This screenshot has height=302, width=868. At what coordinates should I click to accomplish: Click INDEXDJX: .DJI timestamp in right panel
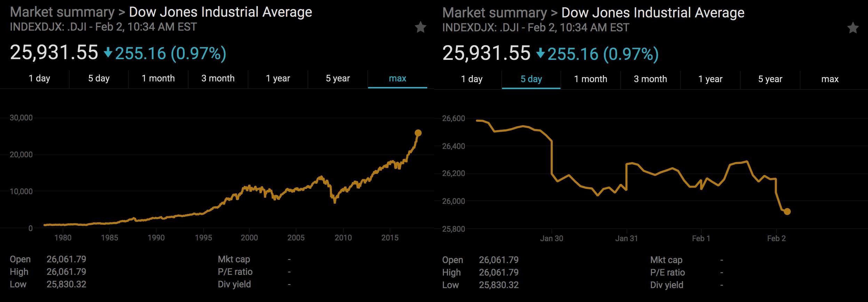click(x=536, y=28)
